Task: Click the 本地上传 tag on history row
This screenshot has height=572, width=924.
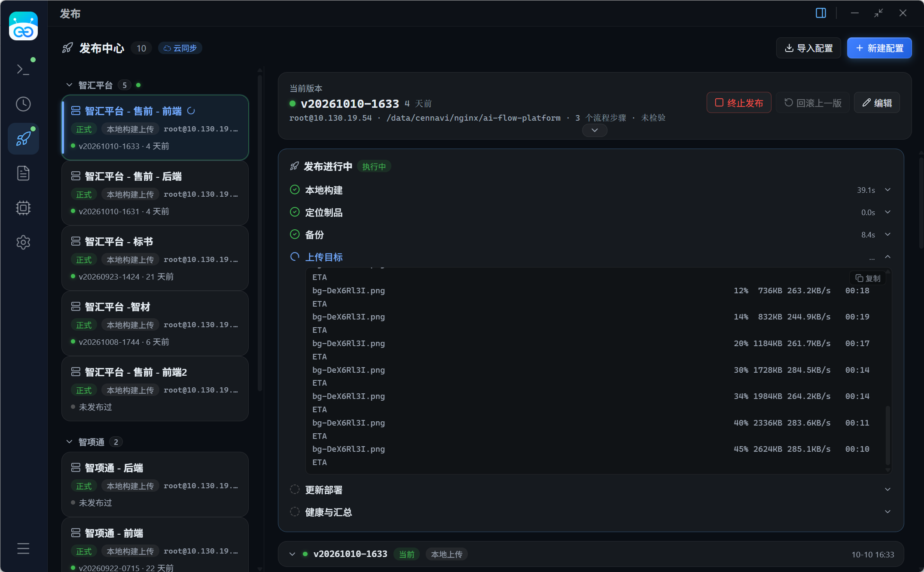Action: coord(447,554)
